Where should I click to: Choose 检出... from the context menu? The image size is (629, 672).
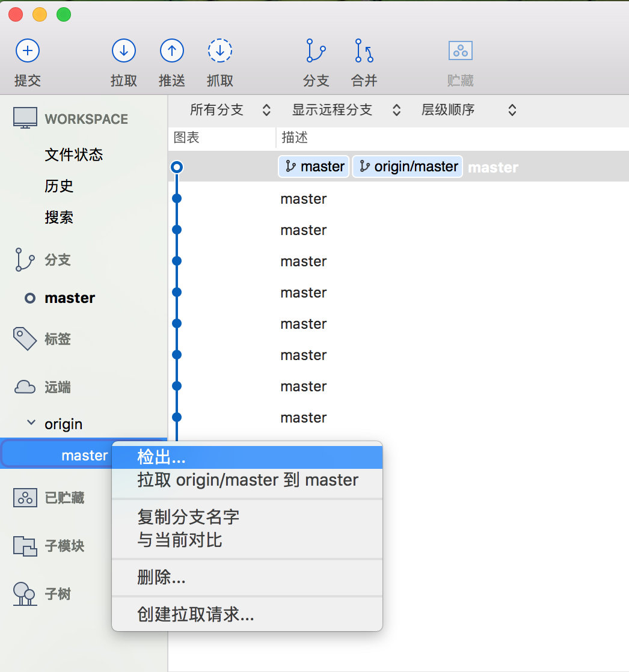(161, 457)
